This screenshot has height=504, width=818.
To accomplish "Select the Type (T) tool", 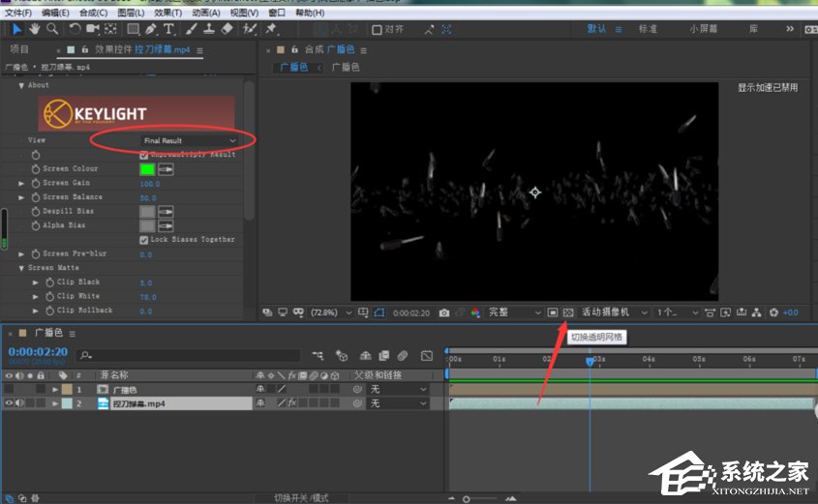I will click(168, 29).
